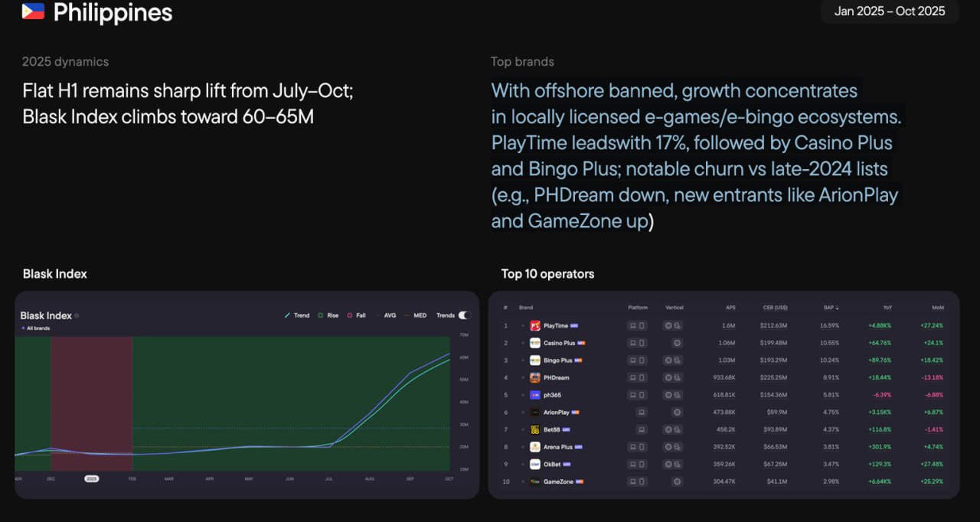Image resolution: width=980 pixels, height=522 pixels.
Task: Toggle the Rise legend indicator
Action: coord(322,315)
